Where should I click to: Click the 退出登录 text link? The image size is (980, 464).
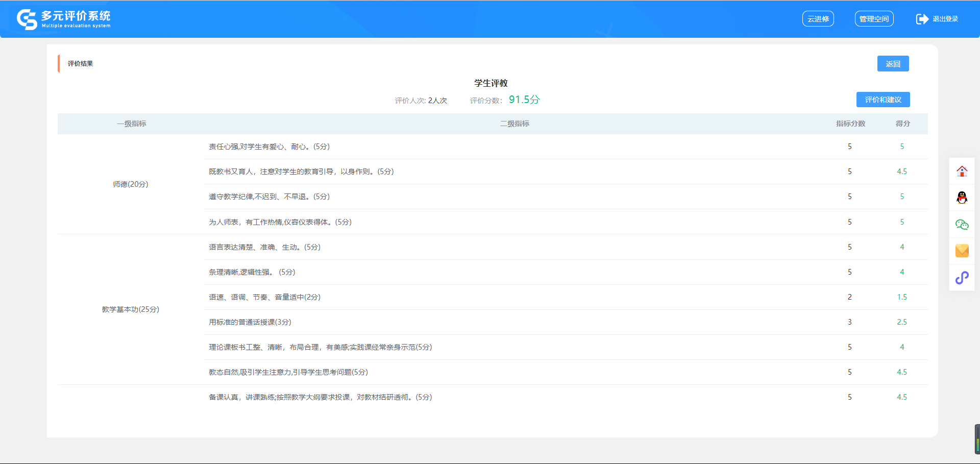click(x=945, y=19)
